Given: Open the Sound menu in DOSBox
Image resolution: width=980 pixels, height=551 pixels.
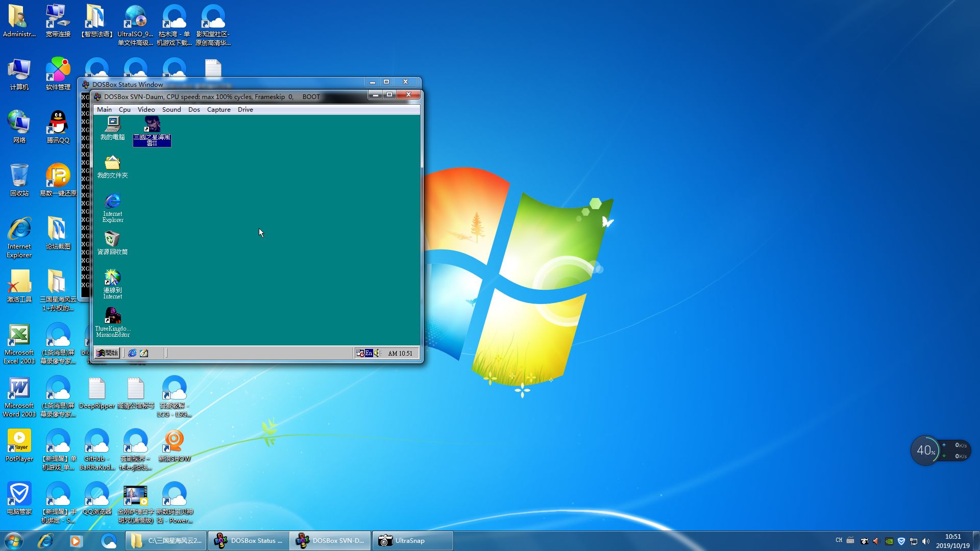Looking at the screenshot, I should pyautogui.click(x=171, y=109).
